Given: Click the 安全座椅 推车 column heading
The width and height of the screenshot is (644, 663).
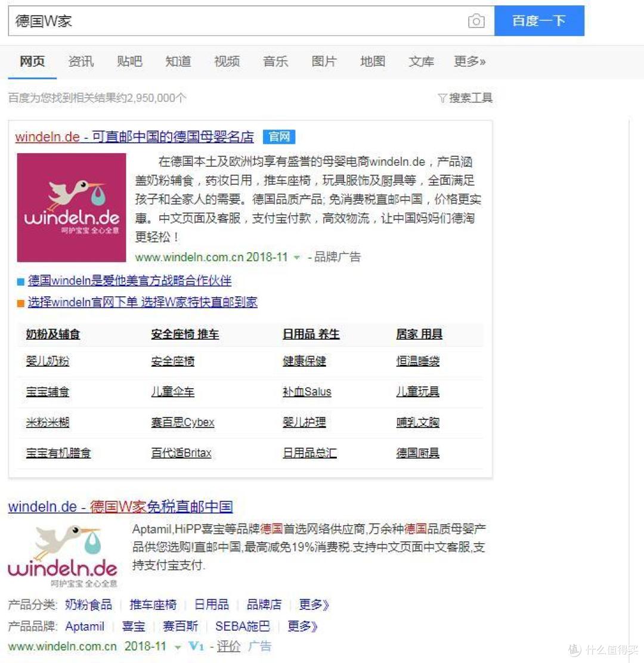Looking at the screenshot, I should coord(185,334).
